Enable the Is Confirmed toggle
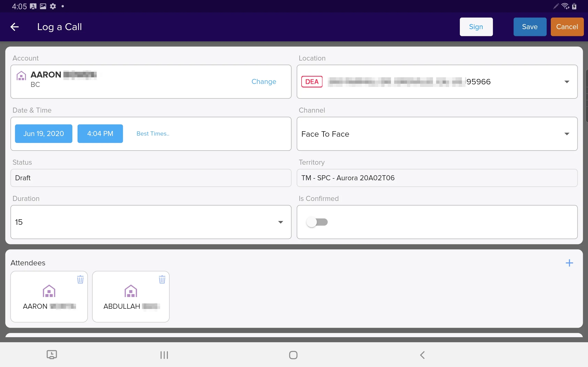This screenshot has height=367, width=588. coord(317,221)
